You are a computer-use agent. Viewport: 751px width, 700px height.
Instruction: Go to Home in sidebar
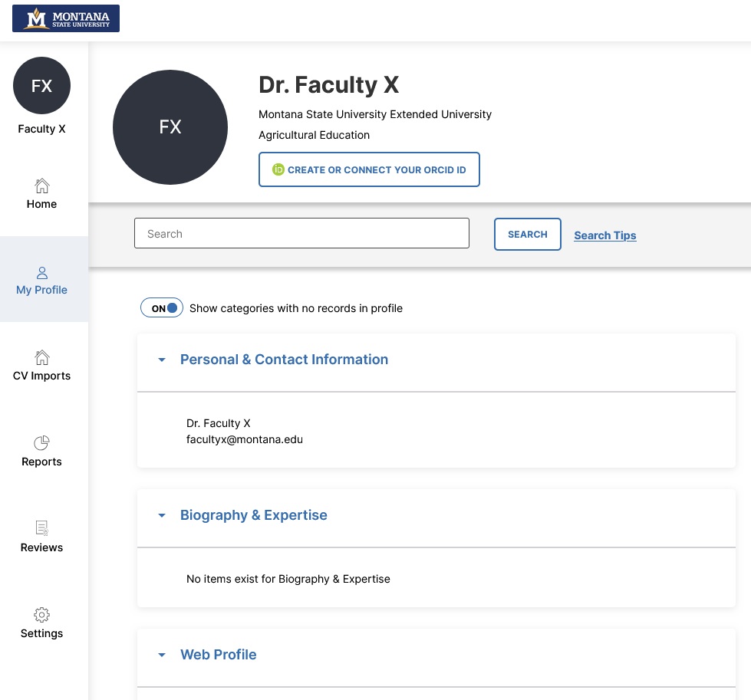point(41,204)
